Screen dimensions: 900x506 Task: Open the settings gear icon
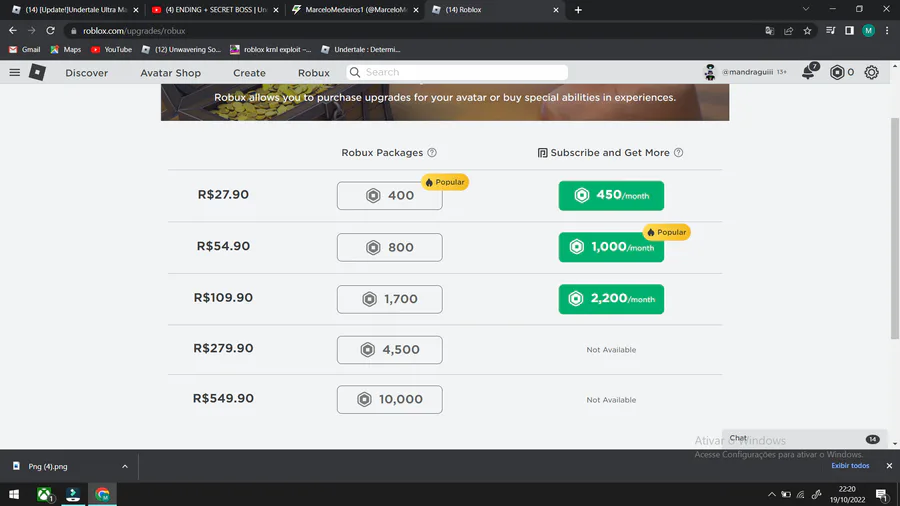coord(871,72)
